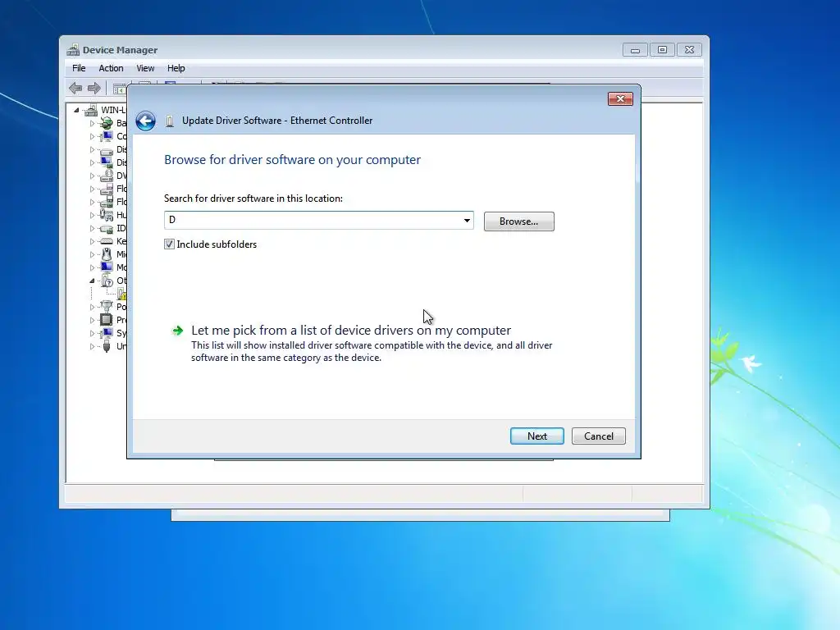This screenshot has width=840, height=630.
Task: Open the driver location dropdown arrow
Action: 467,220
